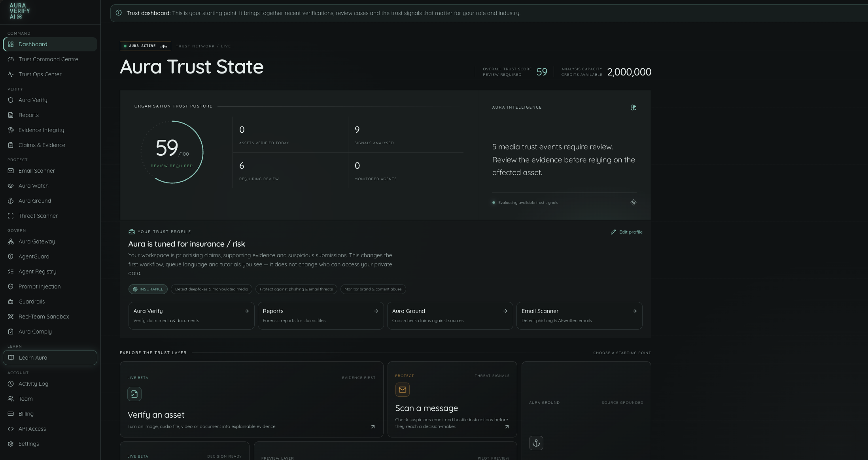
Task: Click the Agent Registry list icon
Action: (x=11, y=271)
